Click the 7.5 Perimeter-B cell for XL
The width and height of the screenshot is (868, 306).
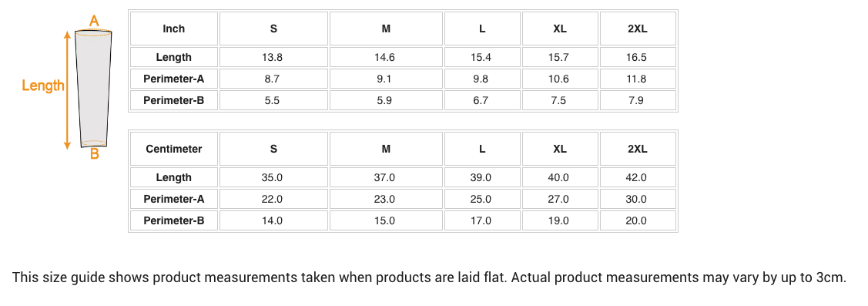[560, 100]
